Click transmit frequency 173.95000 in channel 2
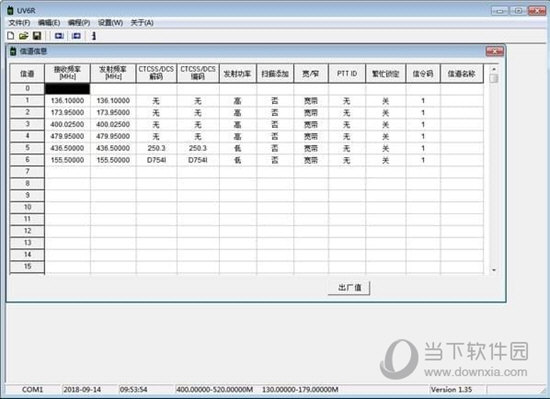 pyautogui.click(x=113, y=113)
